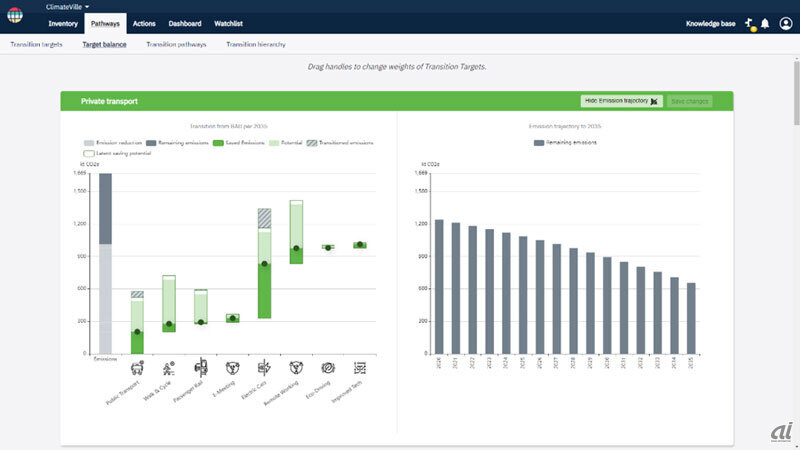Click the Remote Working slider handle

[x=296, y=248]
